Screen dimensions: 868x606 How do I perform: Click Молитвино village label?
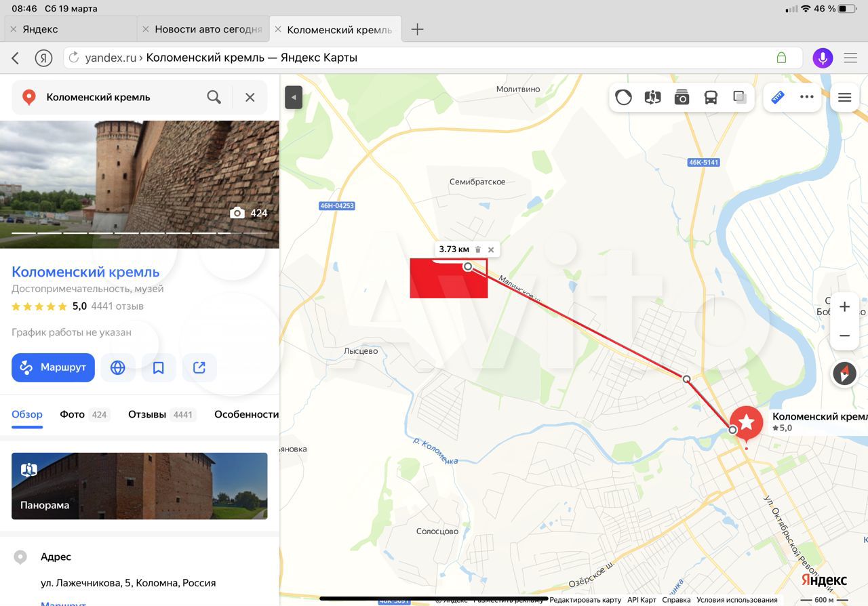[x=518, y=89]
